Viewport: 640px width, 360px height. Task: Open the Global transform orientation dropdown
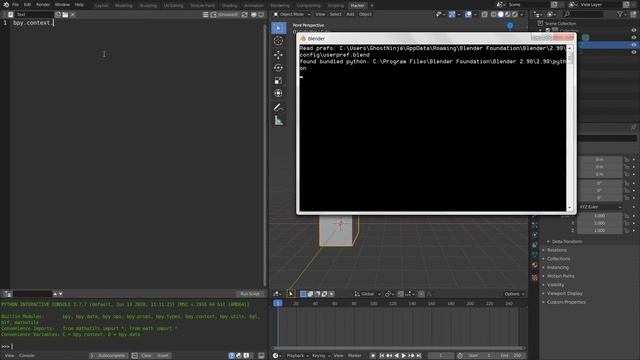367,294
